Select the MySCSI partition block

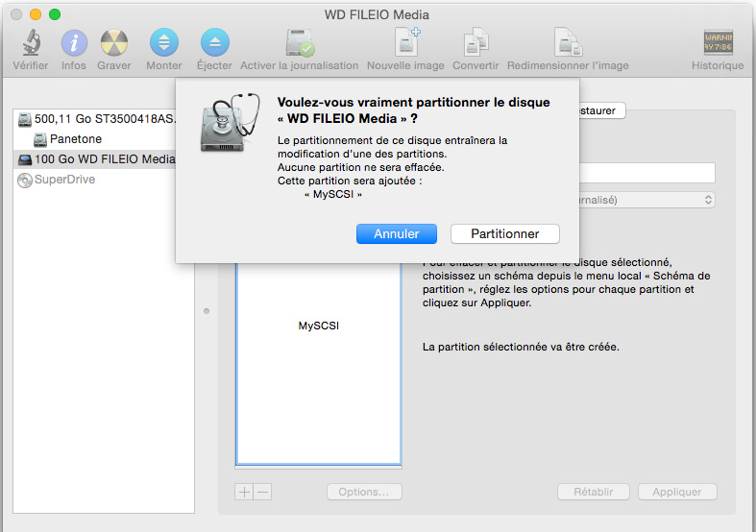point(318,364)
